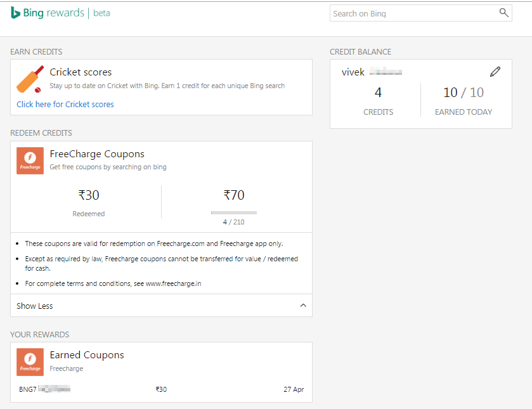Collapse details with the Show Less chevron
The width and height of the screenshot is (532, 409).
pos(302,306)
